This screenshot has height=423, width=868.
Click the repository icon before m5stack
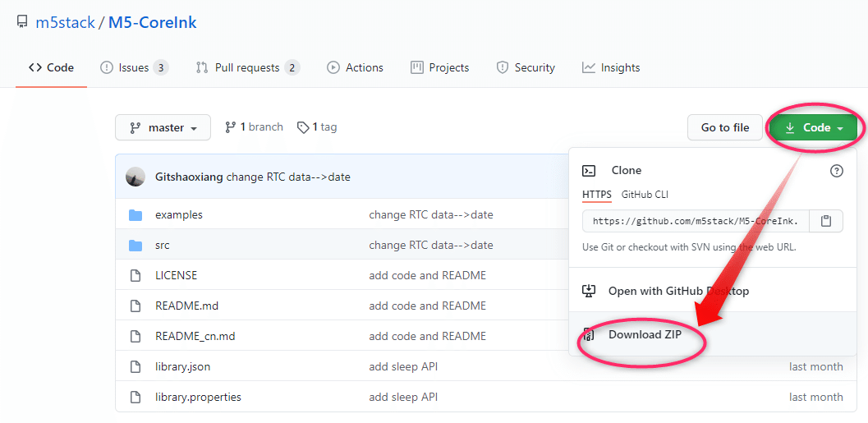22,22
